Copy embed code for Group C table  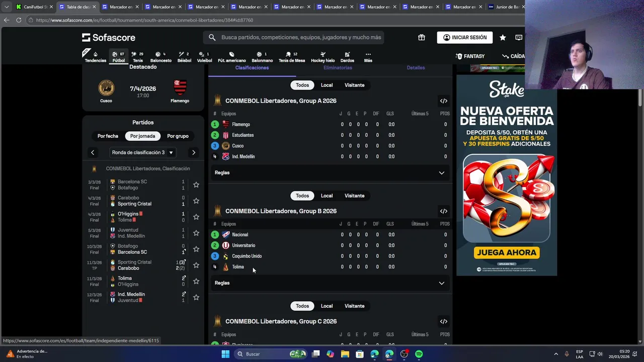444,322
